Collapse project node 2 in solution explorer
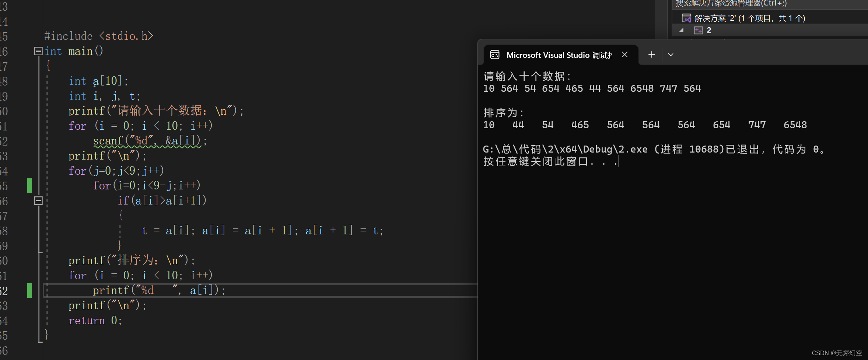The image size is (868, 360). tap(682, 30)
